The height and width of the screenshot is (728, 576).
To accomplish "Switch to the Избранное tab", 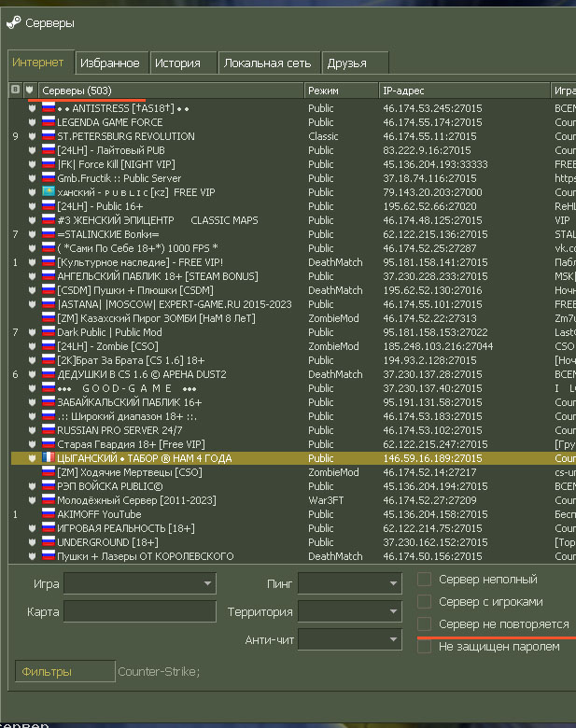I will (x=111, y=63).
